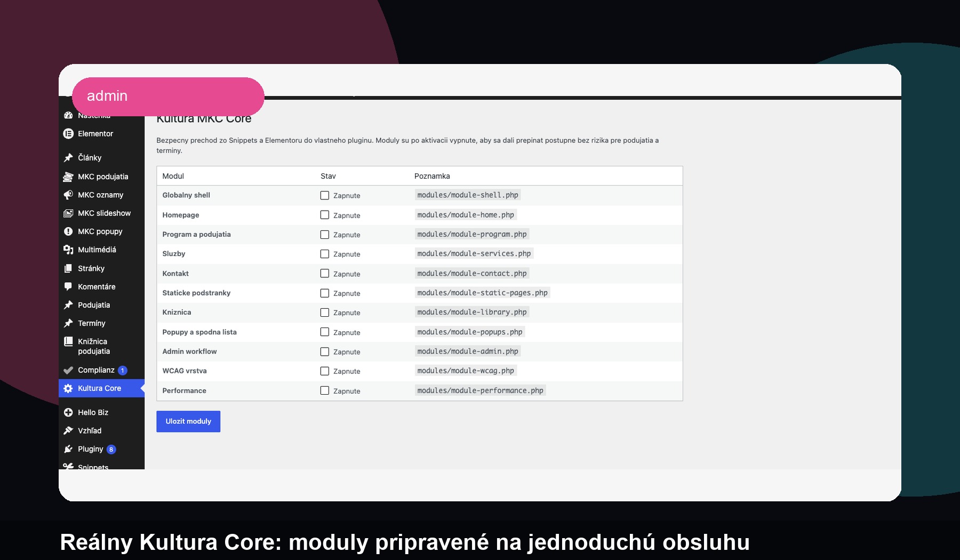960x560 pixels.
Task: Click modules/module-services.php path text
Action: click(474, 254)
